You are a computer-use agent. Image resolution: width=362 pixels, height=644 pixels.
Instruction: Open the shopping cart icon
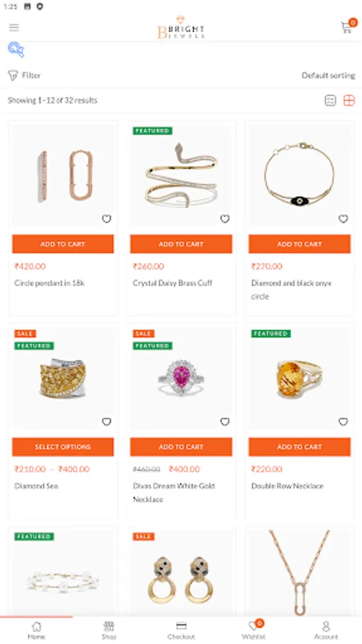347,27
